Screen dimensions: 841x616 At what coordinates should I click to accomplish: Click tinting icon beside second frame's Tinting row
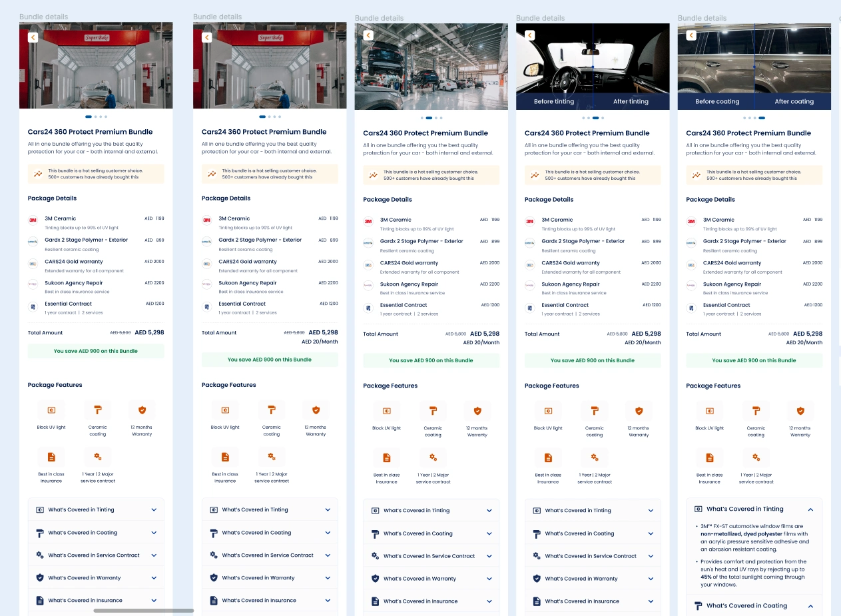[x=214, y=509]
